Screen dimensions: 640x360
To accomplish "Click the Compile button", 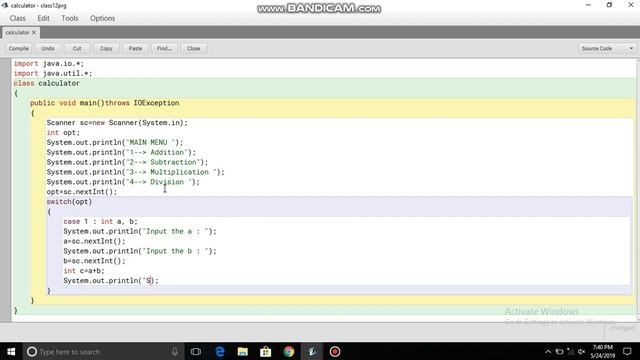I will coord(19,48).
